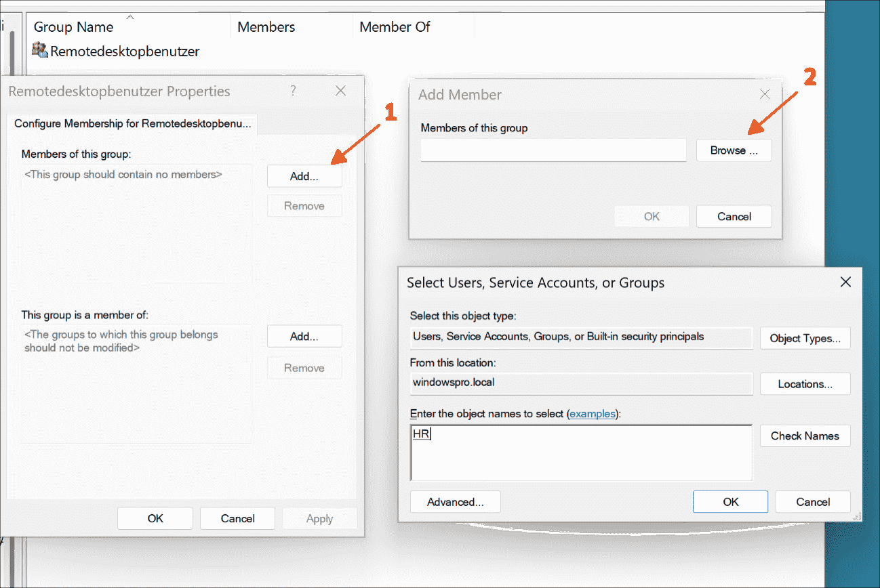Cancel the Remotedesktopbenutzer Properties dialog

[x=237, y=518]
